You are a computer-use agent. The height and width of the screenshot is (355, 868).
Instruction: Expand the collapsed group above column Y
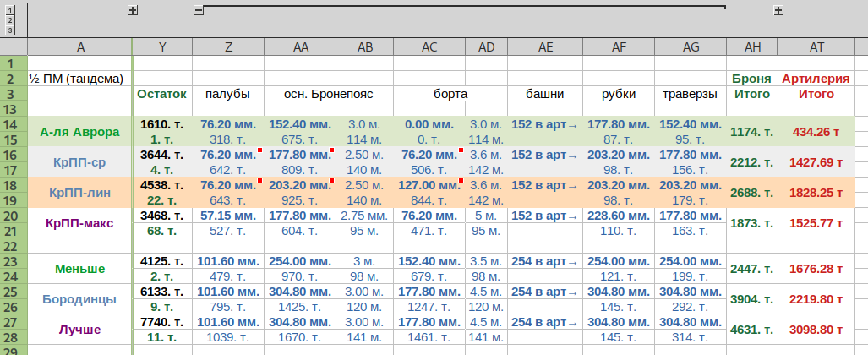coord(133,10)
